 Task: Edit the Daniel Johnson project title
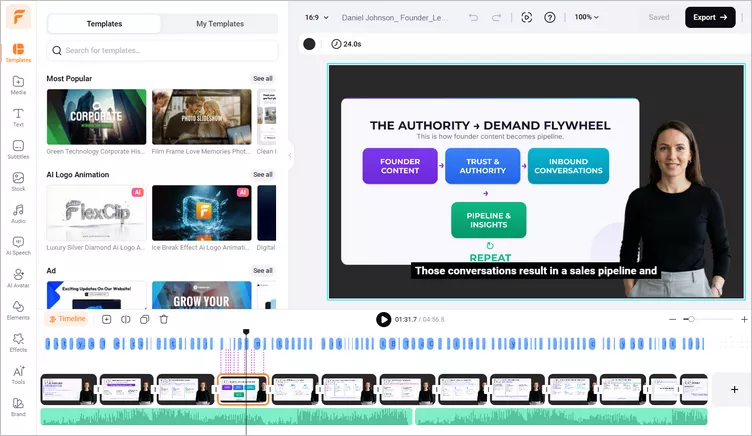395,18
